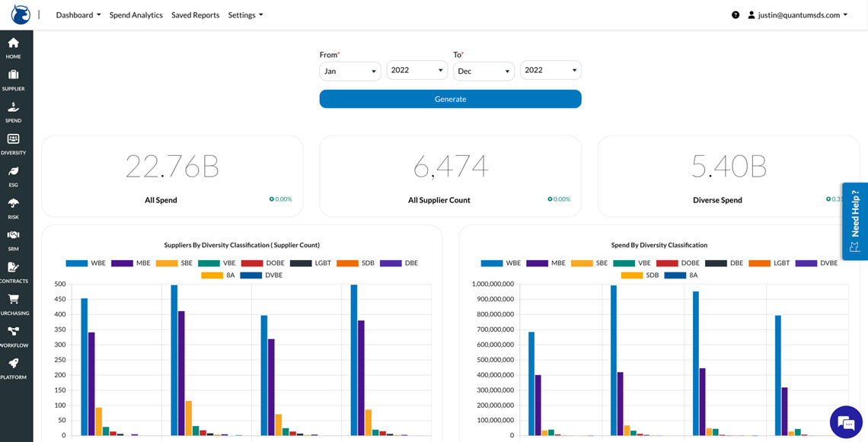868x442 pixels.
Task: Click the Generate button
Action: pyautogui.click(x=450, y=99)
